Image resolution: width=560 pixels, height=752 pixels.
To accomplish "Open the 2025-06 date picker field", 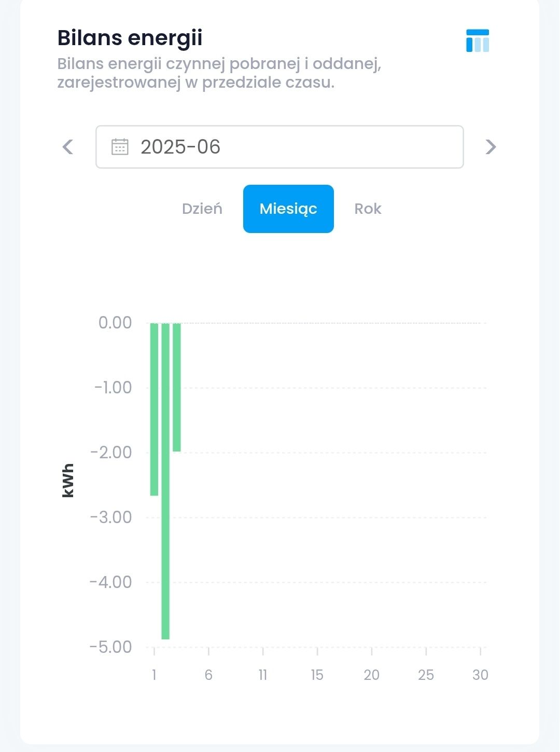I will 279,147.
